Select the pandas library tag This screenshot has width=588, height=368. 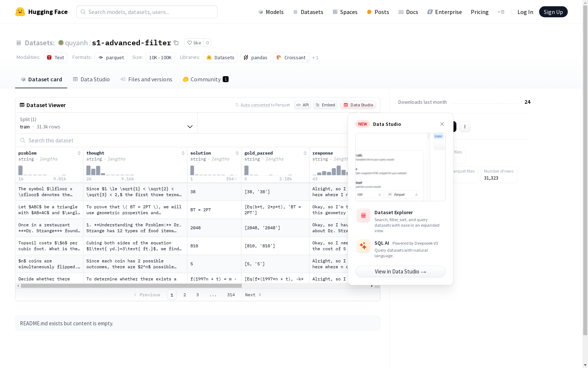coord(255,57)
